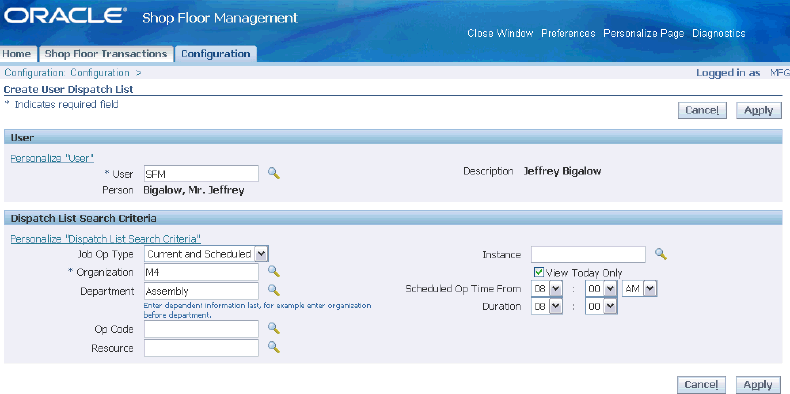
Task: Open the Personalize "User" link
Action: [52, 158]
